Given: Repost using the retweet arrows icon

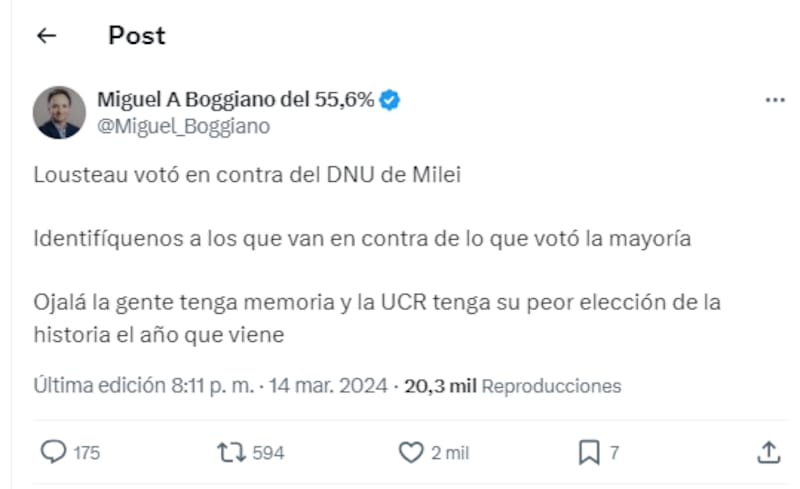Looking at the screenshot, I should 230,453.
